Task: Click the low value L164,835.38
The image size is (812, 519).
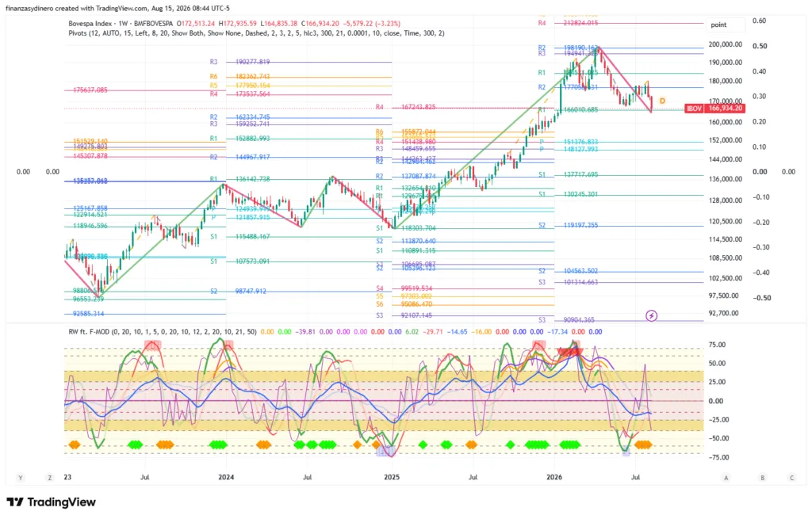Action: 278,23
